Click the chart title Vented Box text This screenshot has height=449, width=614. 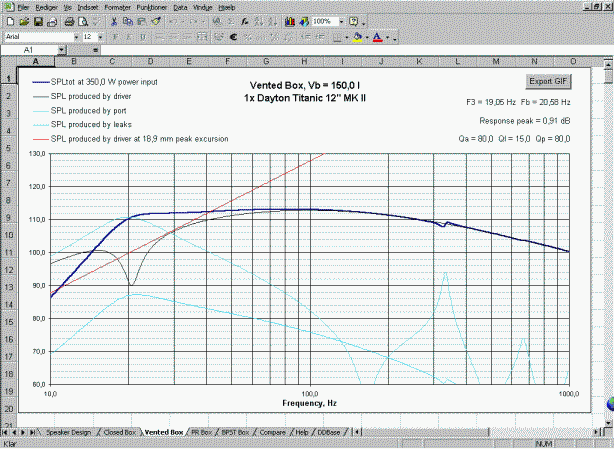[x=305, y=85]
